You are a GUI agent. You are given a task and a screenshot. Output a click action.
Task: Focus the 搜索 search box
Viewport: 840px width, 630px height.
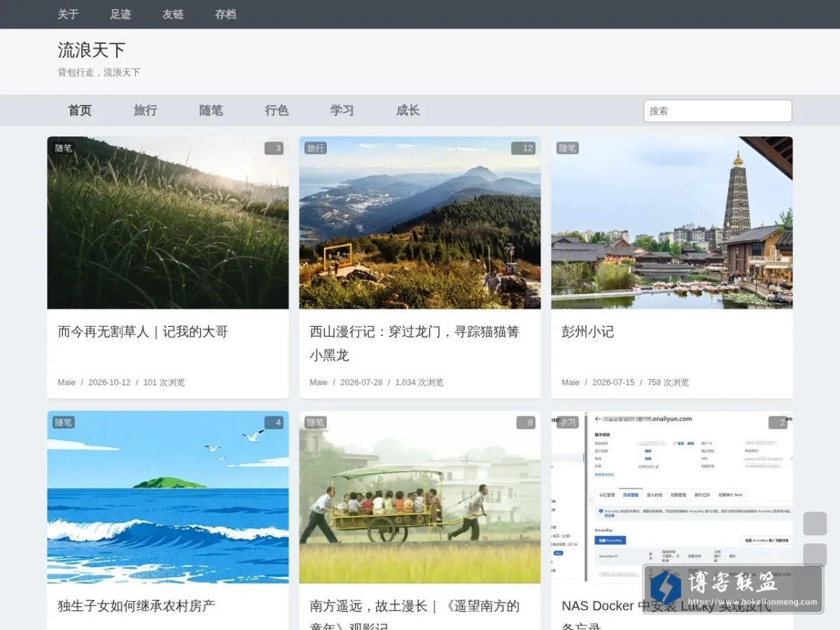(x=717, y=111)
